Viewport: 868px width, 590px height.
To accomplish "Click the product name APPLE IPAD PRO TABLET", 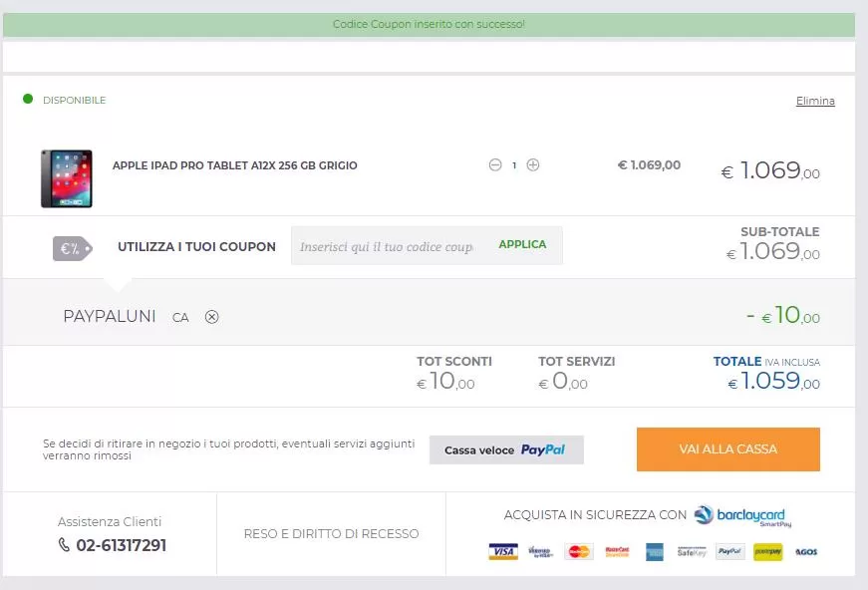I will click(x=235, y=165).
